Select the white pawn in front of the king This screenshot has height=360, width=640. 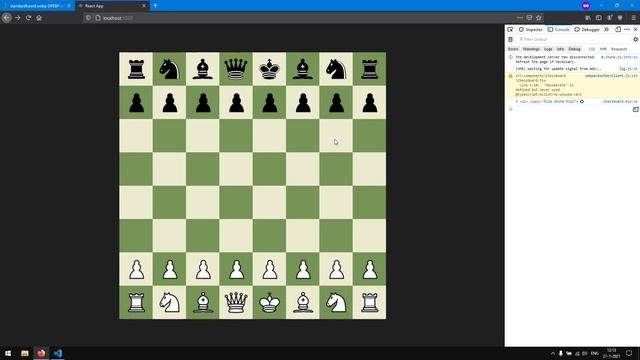[269, 269]
